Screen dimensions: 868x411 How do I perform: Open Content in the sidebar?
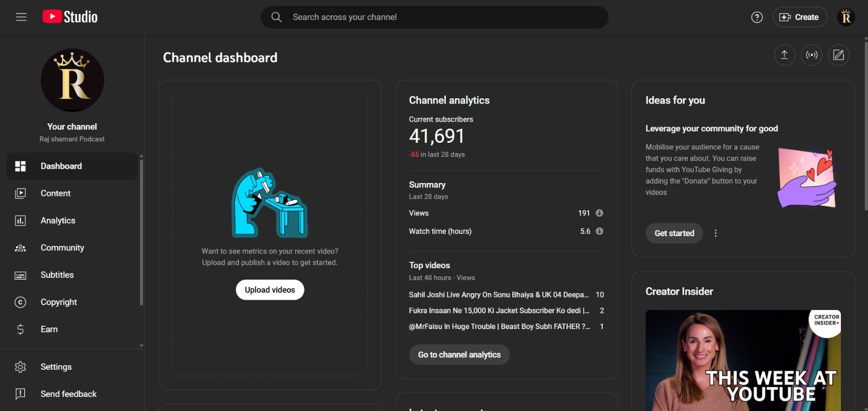coord(72,193)
